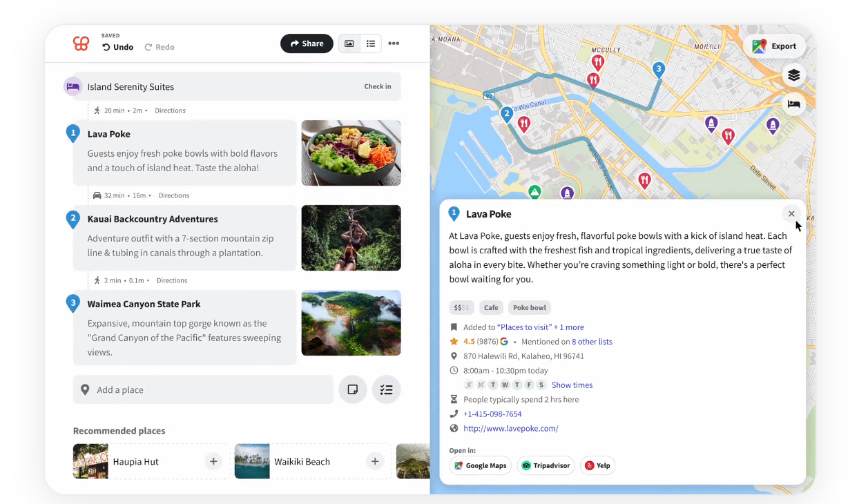
Task: Select the Haupia Hut recommended place
Action: coord(151,461)
